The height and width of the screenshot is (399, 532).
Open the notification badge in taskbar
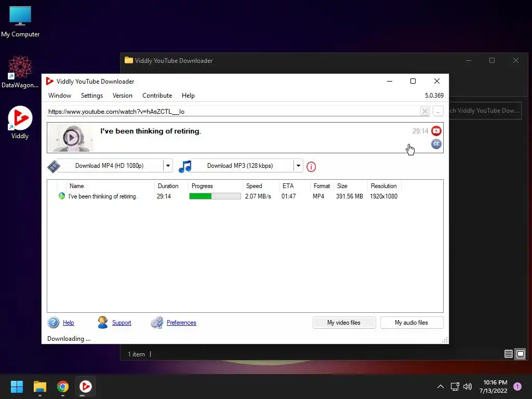click(x=517, y=387)
